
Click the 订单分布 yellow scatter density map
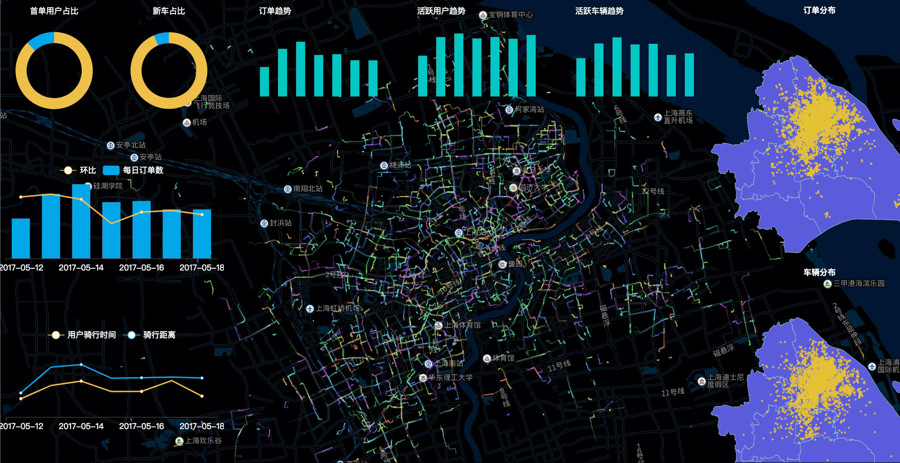pos(817,123)
